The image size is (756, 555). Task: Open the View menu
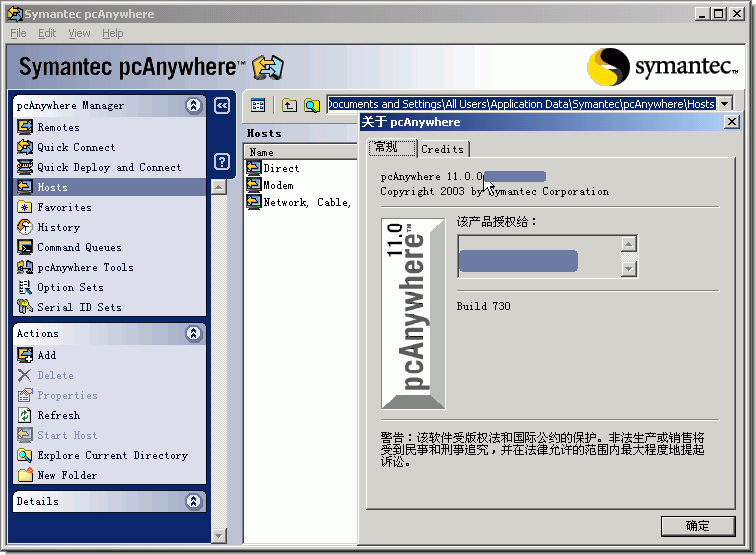click(79, 33)
